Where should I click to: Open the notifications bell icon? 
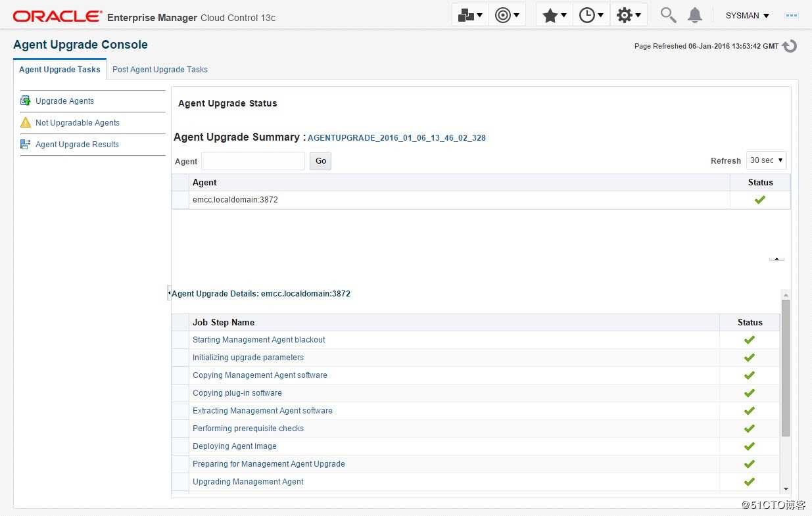click(x=694, y=15)
